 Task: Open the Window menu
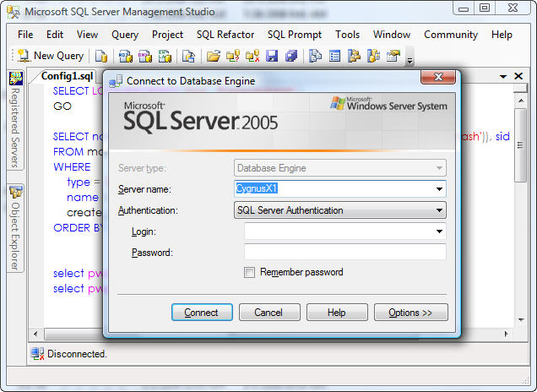[x=392, y=35]
